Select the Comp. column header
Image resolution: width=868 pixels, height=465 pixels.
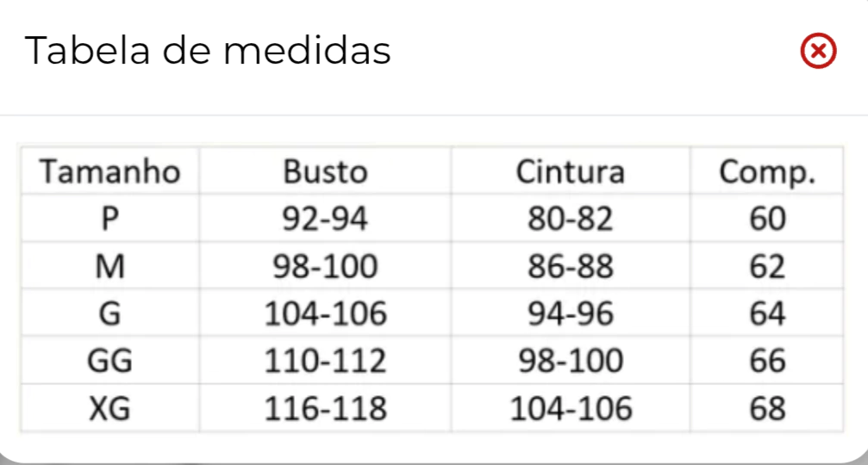767,172
